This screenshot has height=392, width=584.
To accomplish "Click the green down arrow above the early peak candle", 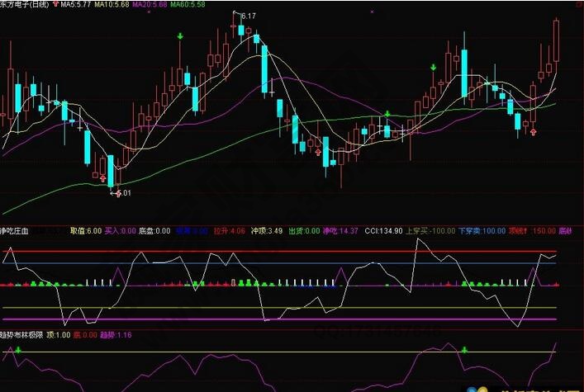I will pos(179,36).
